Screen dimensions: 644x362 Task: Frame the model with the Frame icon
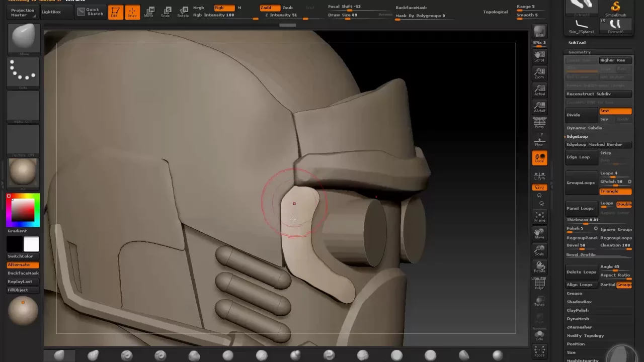539,216
